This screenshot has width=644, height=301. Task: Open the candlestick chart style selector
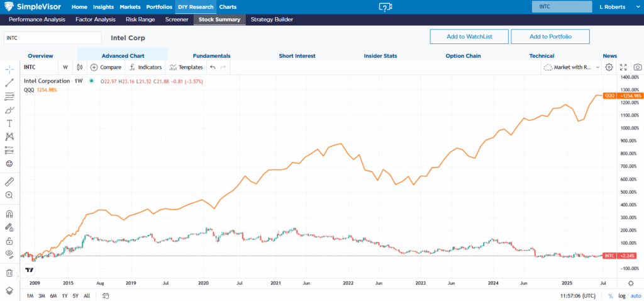[80, 67]
